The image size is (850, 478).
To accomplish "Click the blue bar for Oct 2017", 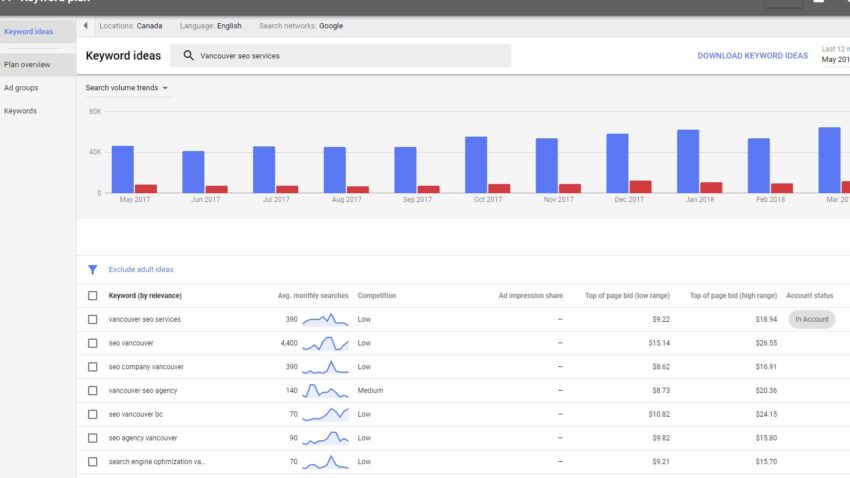I will coord(476,165).
